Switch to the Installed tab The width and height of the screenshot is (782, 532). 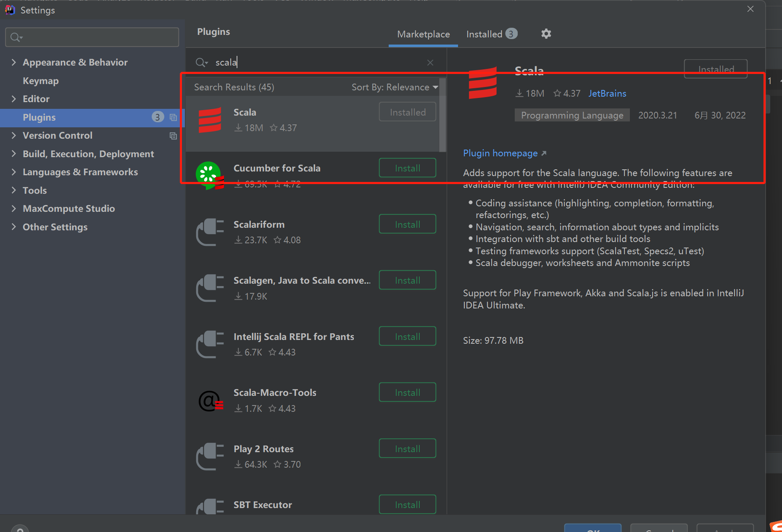pyautogui.click(x=491, y=34)
